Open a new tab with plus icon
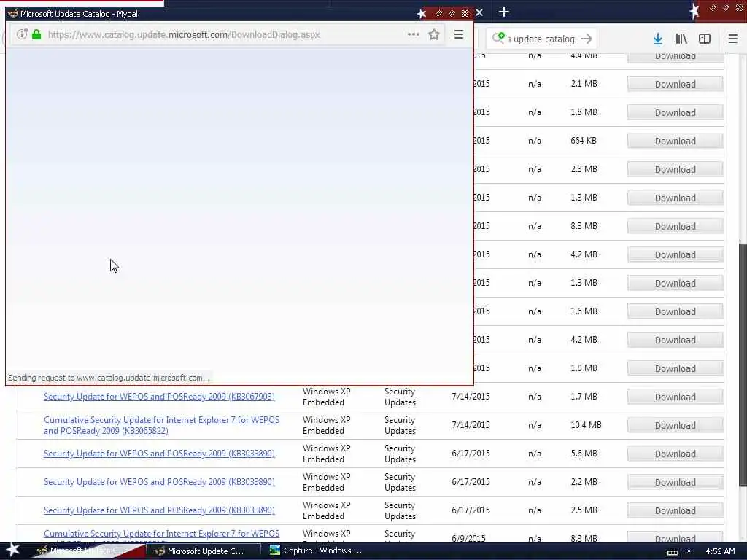Screen dimensions: 747x560 tap(503, 12)
